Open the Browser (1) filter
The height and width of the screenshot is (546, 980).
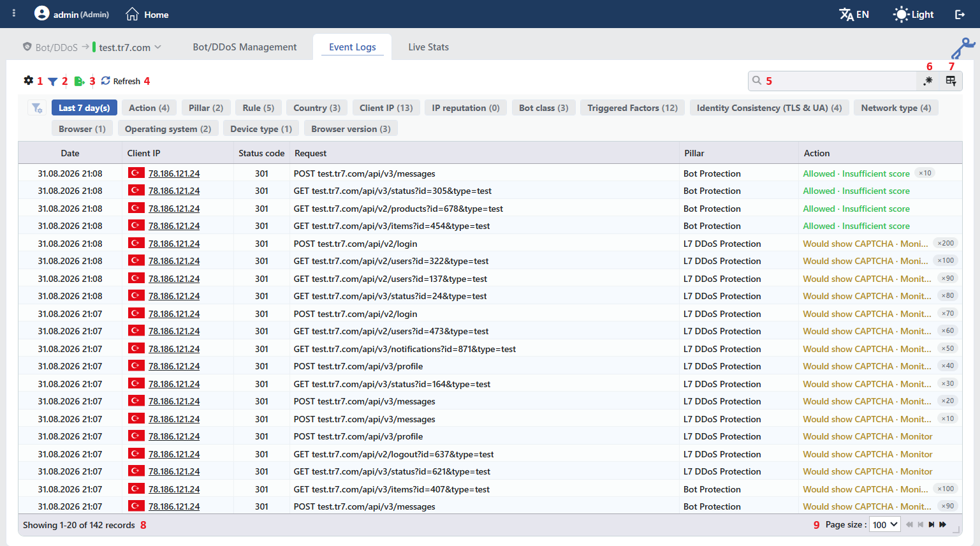coord(82,129)
